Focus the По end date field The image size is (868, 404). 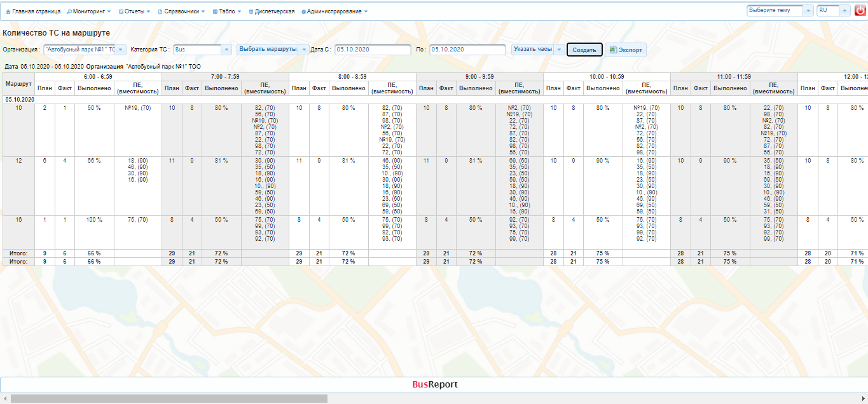467,50
